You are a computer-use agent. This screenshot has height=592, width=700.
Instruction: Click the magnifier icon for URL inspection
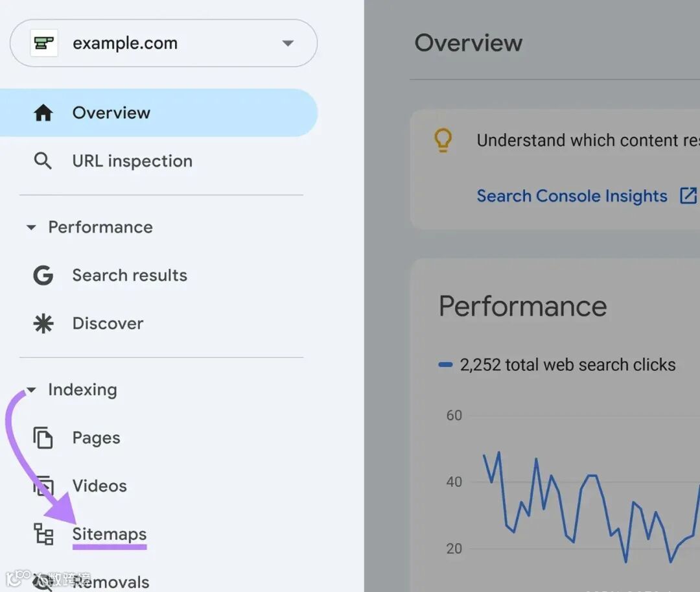coord(43,161)
